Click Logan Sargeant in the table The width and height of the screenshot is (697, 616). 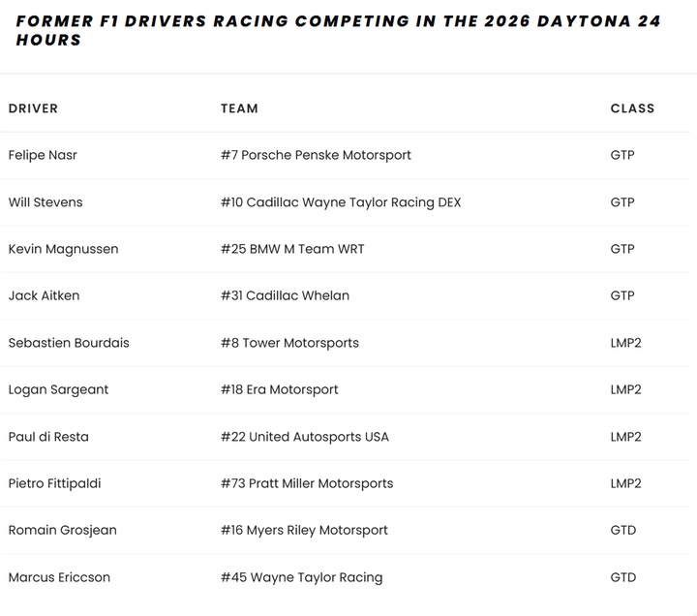click(x=58, y=389)
